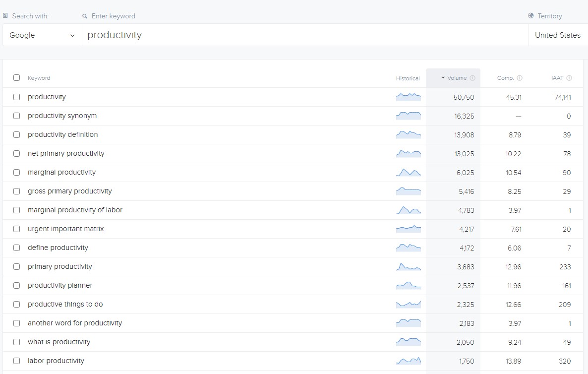Open historical chart for productive things to do
This screenshot has height=374, width=588.
point(409,304)
